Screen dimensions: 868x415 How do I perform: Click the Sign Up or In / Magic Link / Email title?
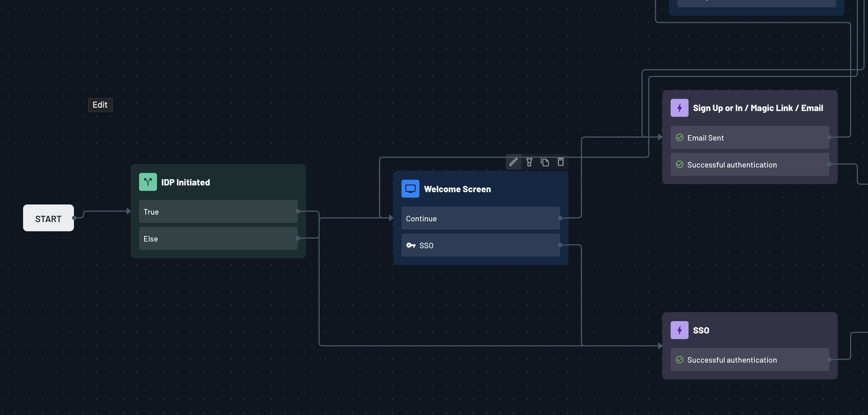click(758, 108)
